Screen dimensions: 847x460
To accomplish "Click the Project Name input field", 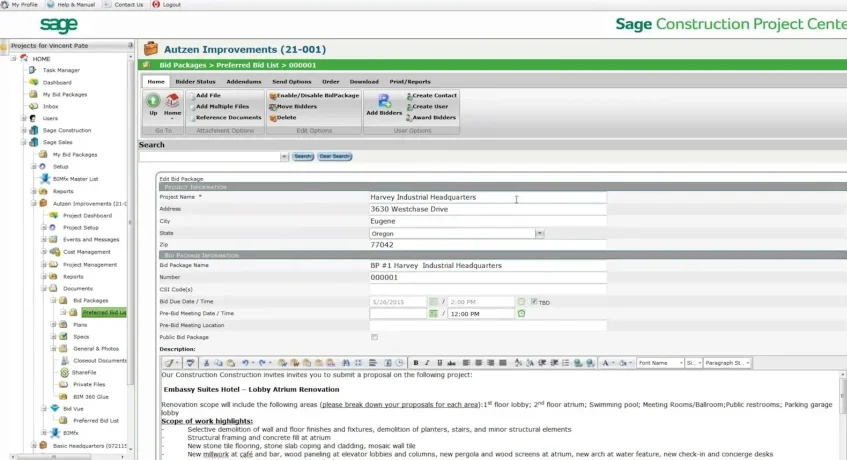I will point(488,197).
